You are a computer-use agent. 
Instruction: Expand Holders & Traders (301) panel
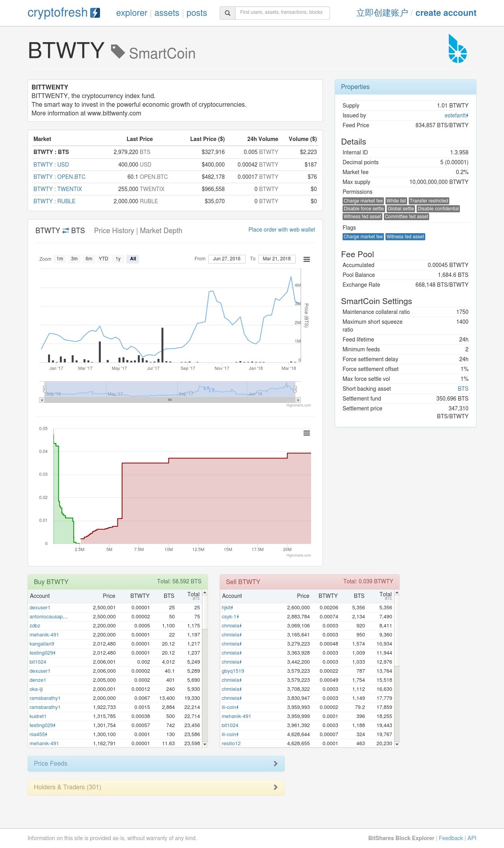tap(156, 787)
